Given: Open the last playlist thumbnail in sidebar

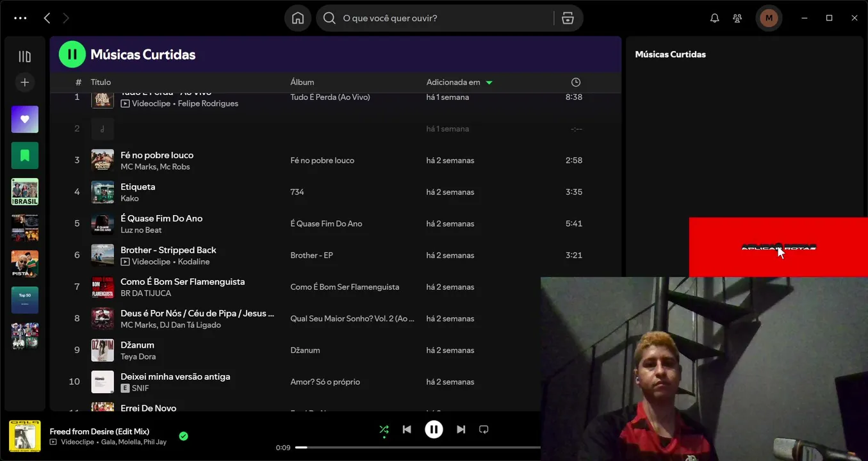Looking at the screenshot, I should (x=24, y=336).
